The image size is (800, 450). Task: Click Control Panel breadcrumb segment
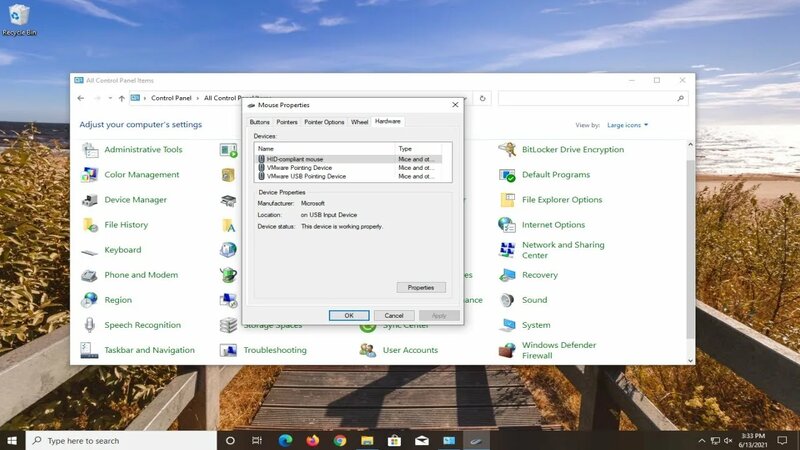click(171, 98)
